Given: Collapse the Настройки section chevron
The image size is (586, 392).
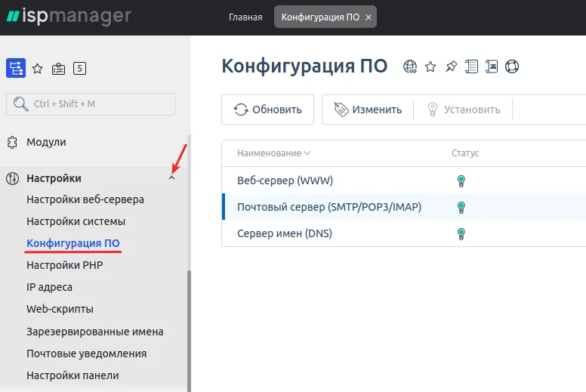Looking at the screenshot, I should click(x=171, y=179).
